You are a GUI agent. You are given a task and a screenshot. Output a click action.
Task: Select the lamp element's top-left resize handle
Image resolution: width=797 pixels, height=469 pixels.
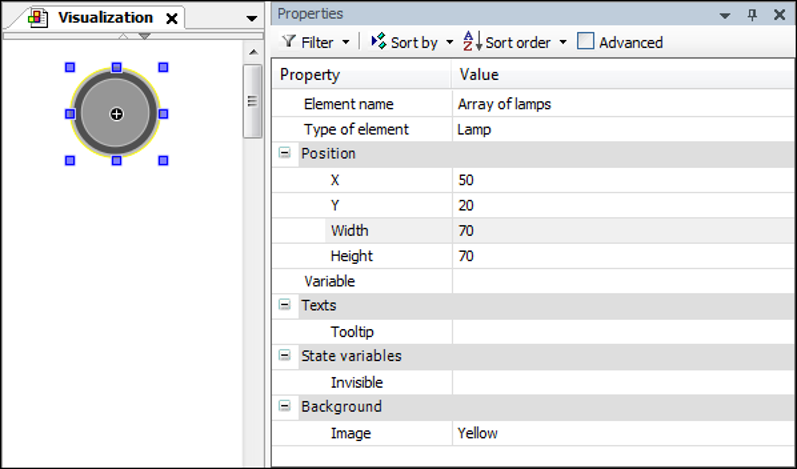click(70, 67)
